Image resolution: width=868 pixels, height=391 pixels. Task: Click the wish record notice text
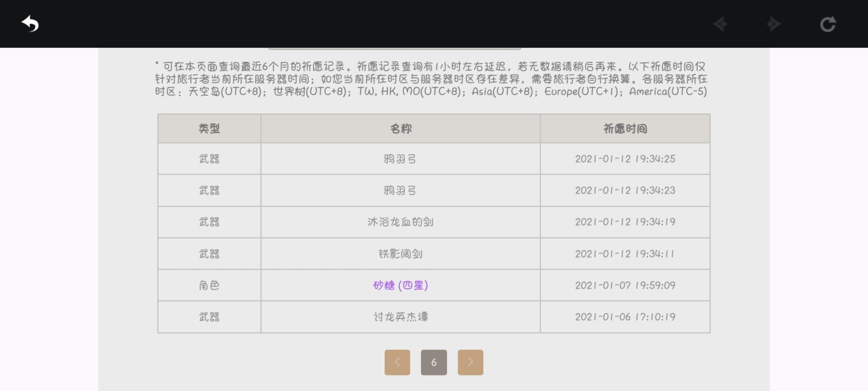coord(430,79)
